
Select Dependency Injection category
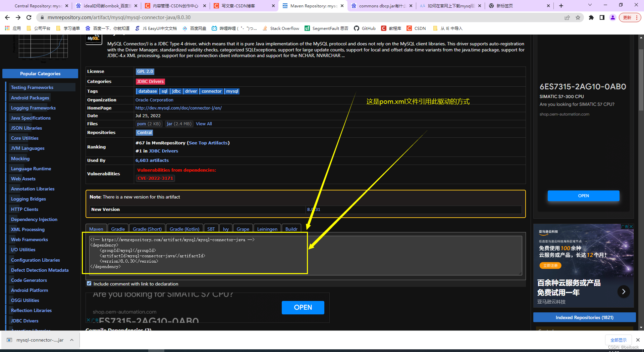34,219
